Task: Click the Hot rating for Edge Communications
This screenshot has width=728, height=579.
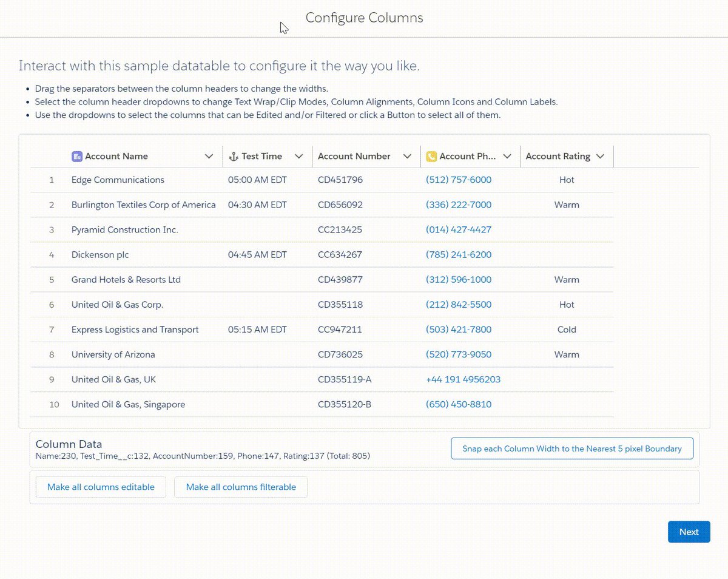Action: point(567,180)
